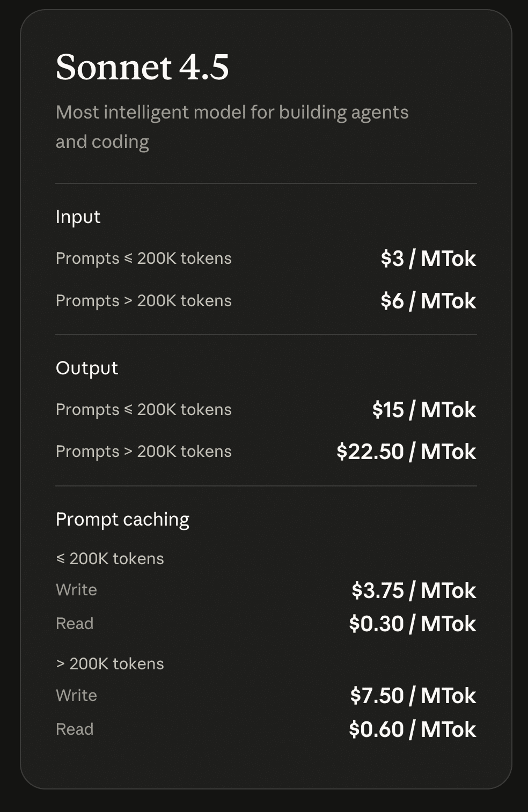Click Output's "Prompts > 200K tokens" label
This screenshot has height=812, width=528.
coord(143,452)
